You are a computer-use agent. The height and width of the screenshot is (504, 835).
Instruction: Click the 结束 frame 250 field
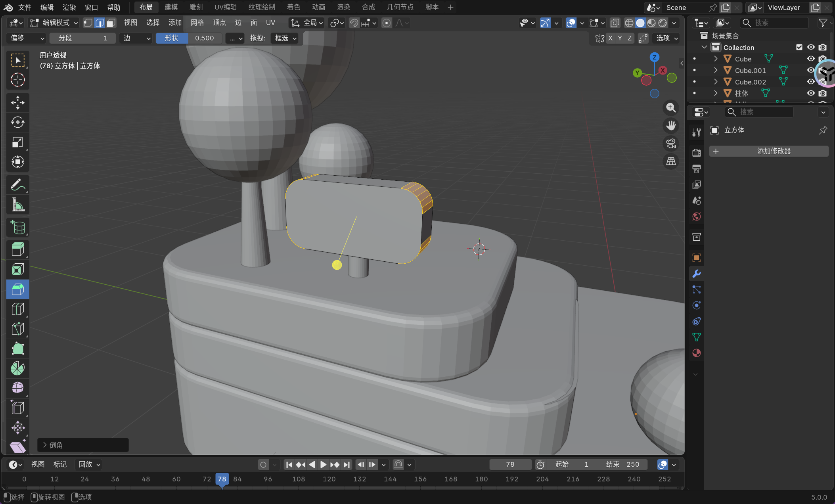click(x=622, y=464)
